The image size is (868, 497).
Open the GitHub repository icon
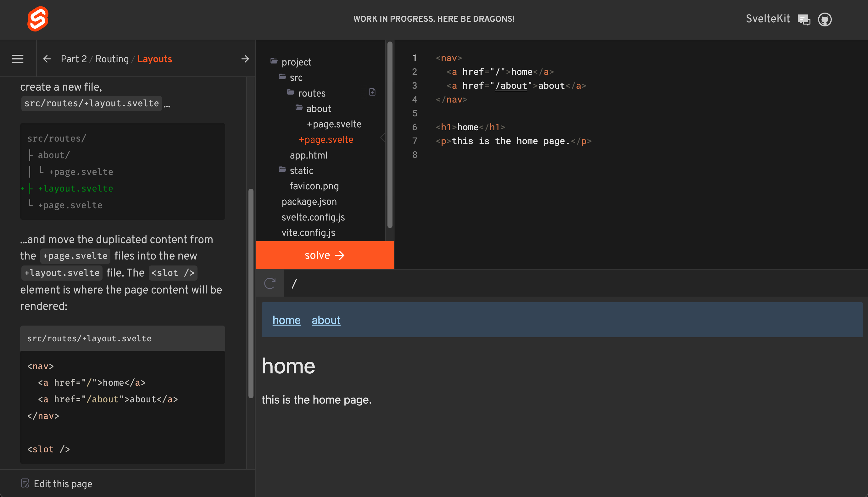[x=825, y=19]
